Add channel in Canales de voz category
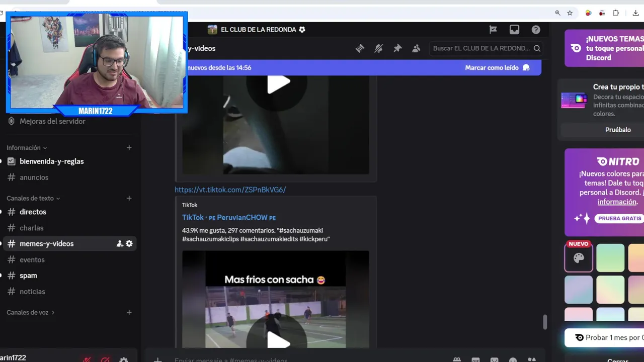The width and height of the screenshot is (644, 362). coord(129,312)
